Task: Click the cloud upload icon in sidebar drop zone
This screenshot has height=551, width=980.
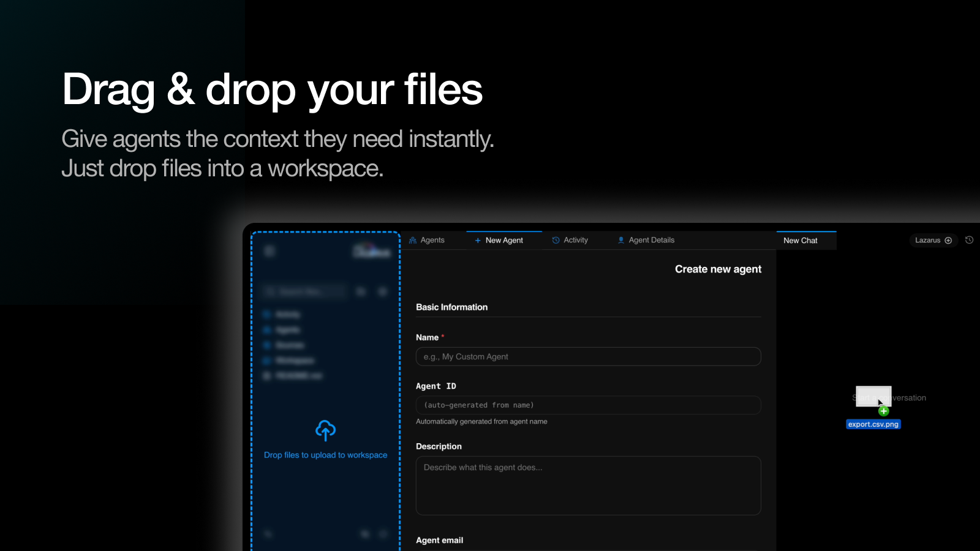Action: point(325,430)
